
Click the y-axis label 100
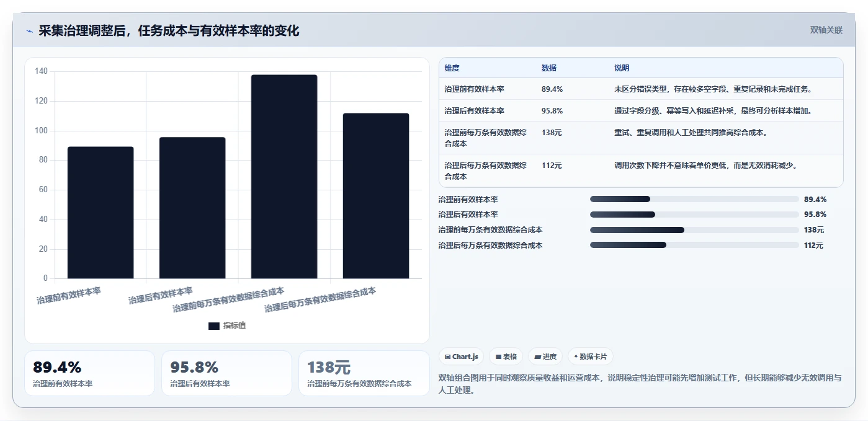point(41,131)
